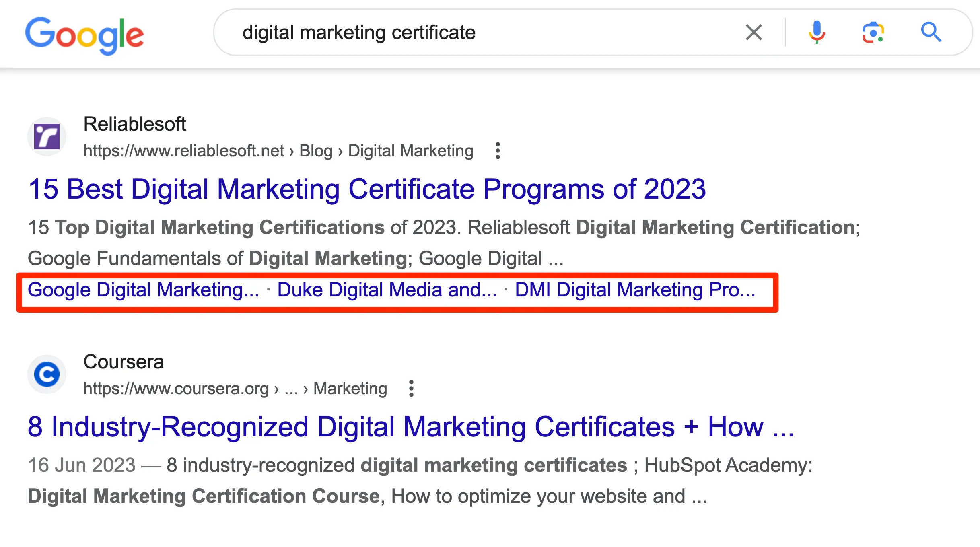The image size is (980, 547).
Task: Start voice search with microphone icon
Action: [817, 33]
